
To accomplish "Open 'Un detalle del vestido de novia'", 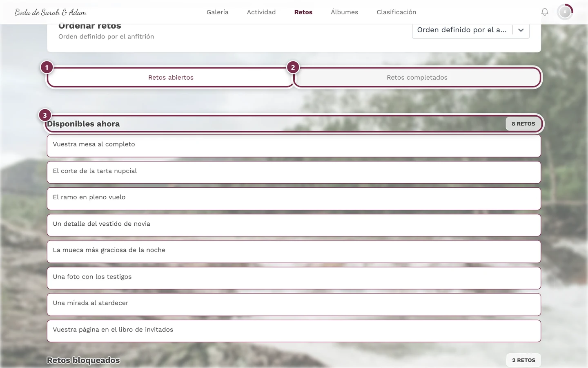I will coord(294,225).
